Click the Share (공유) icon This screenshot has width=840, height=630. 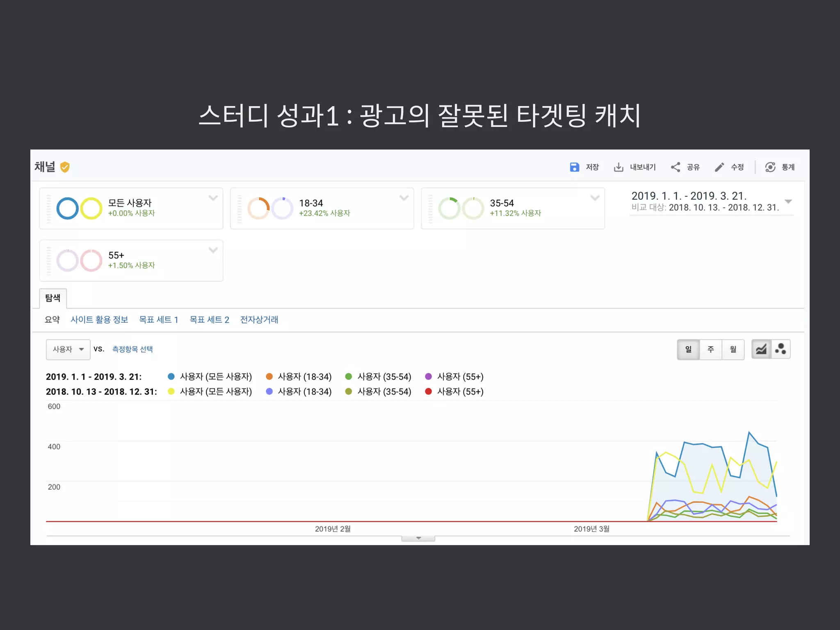pos(676,167)
